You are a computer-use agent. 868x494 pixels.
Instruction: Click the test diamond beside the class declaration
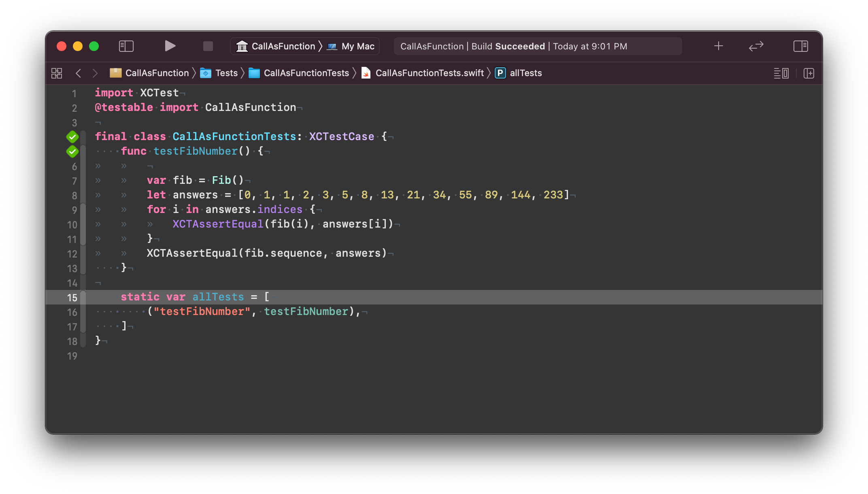click(72, 136)
